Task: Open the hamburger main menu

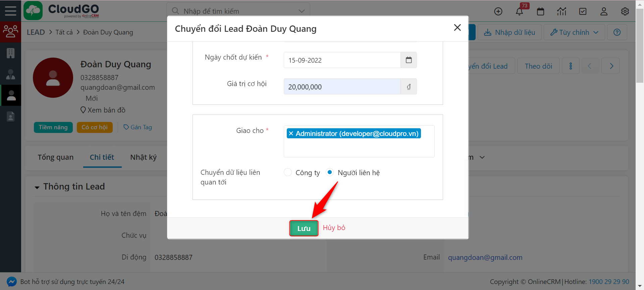Action: (10, 11)
